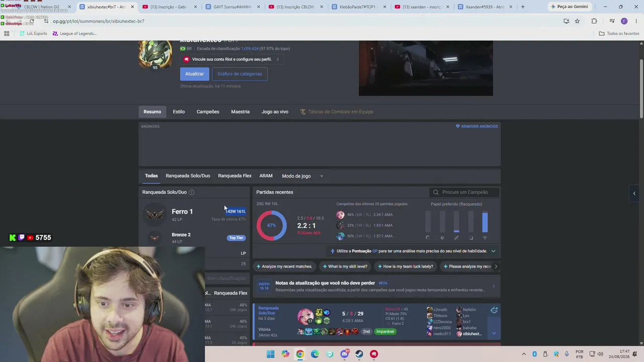Open League of Legends bookmark
The image size is (644, 362).
pyautogui.click(x=74, y=34)
